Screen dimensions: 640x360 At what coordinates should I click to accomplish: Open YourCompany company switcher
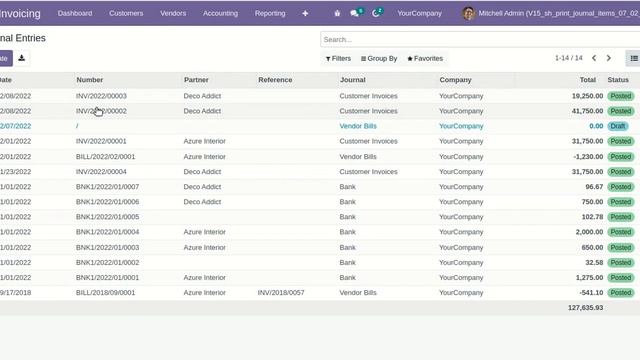click(x=420, y=13)
